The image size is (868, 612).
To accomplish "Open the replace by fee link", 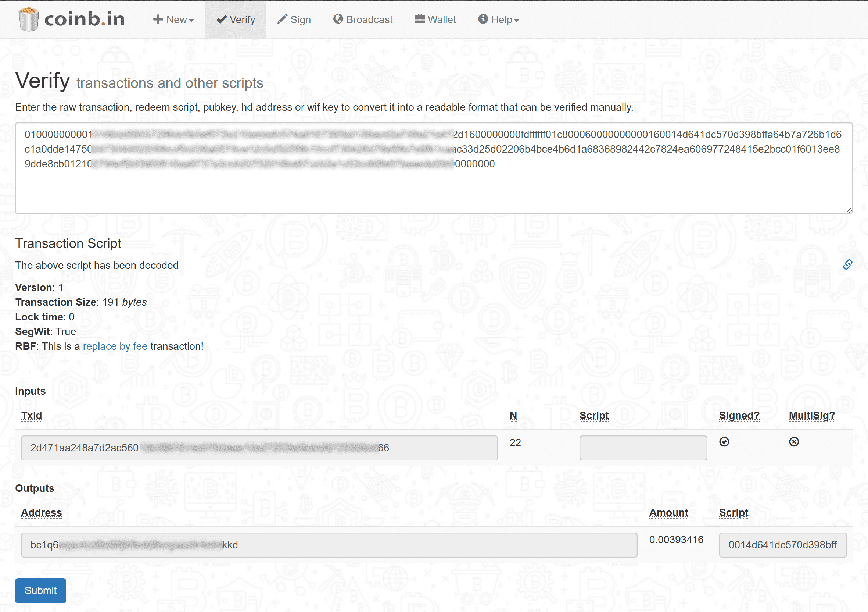I will (115, 346).
